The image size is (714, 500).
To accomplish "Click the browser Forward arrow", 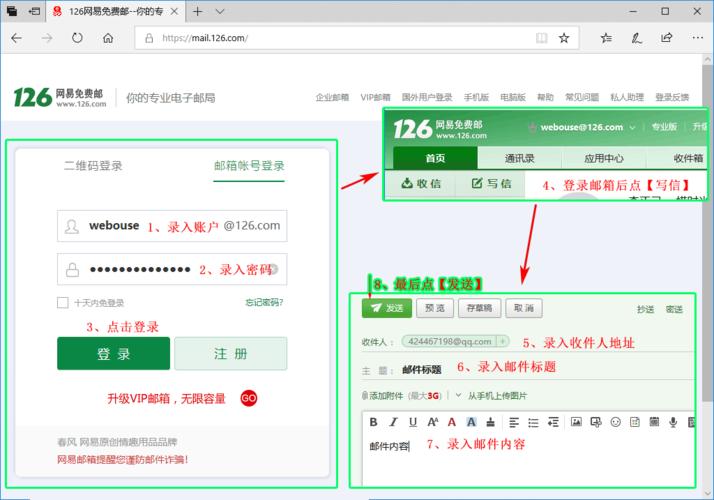I will tap(46, 38).
